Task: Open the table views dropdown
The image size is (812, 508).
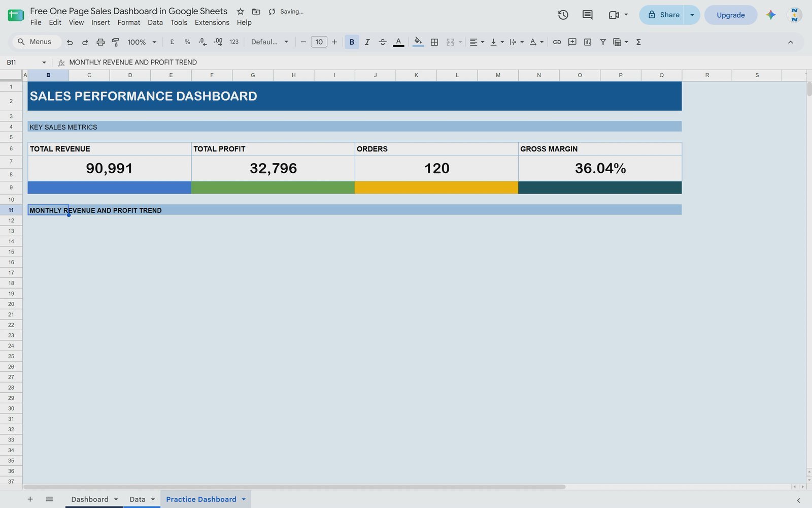Action: 621,42
